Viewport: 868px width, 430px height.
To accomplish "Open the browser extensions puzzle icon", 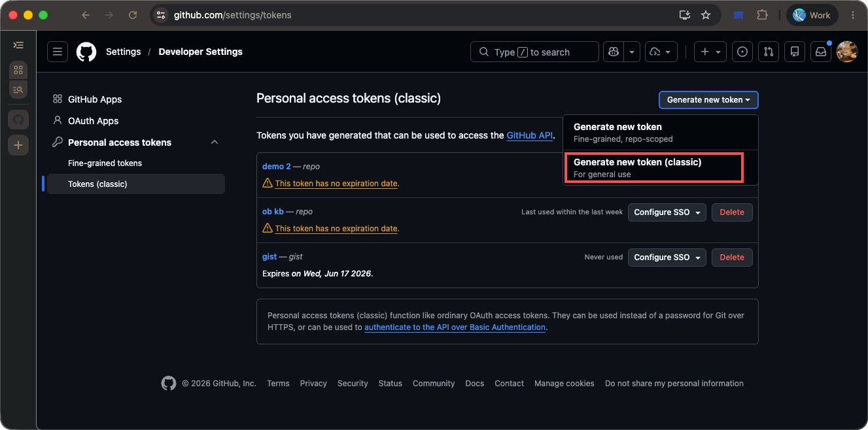I will coord(762,15).
